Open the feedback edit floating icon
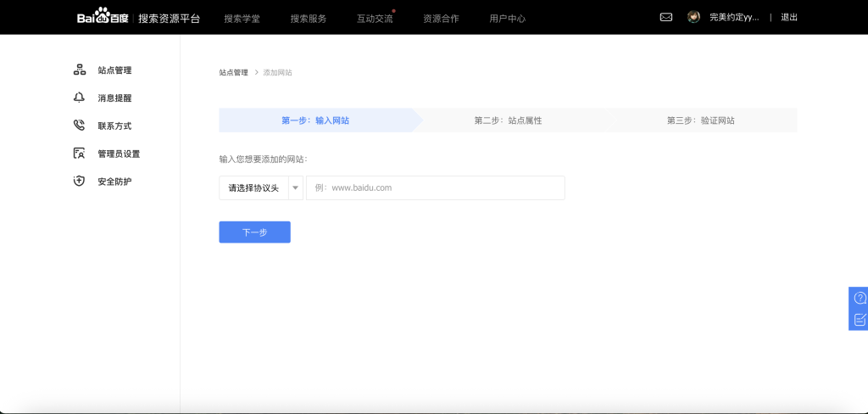 860,319
